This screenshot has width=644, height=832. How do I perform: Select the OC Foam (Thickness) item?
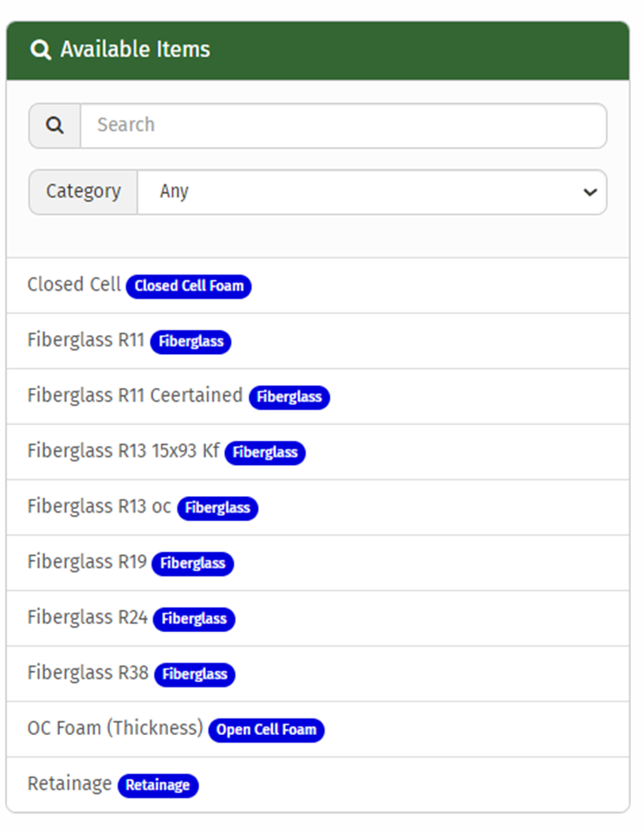click(x=114, y=728)
